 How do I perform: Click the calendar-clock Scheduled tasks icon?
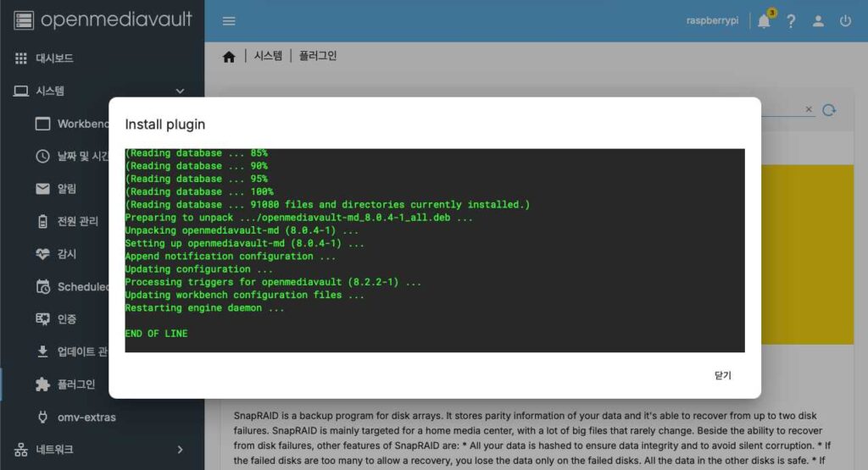(42, 287)
